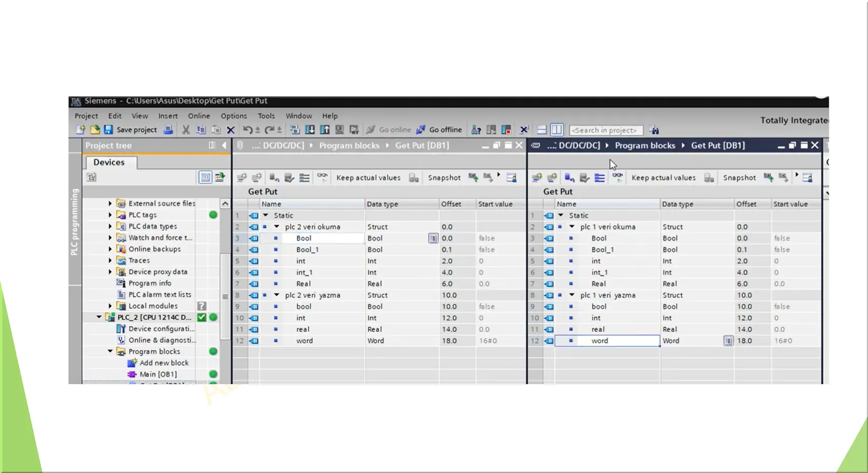Expand External source files node
The height and width of the screenshot is (473, 868).
coord(110,203)
